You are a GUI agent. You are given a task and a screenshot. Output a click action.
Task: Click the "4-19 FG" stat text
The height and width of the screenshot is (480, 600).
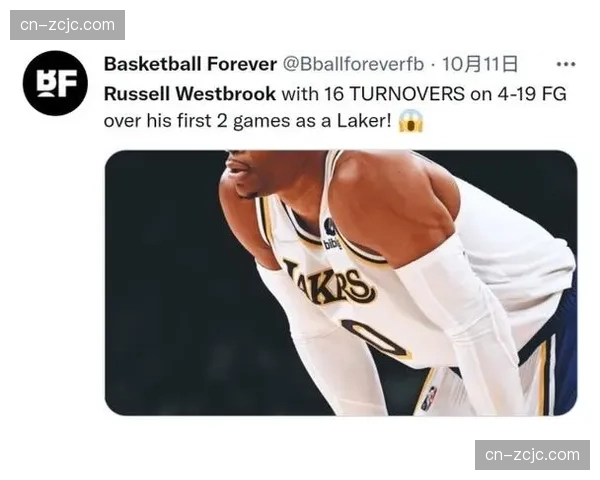[x=532, y=94]
